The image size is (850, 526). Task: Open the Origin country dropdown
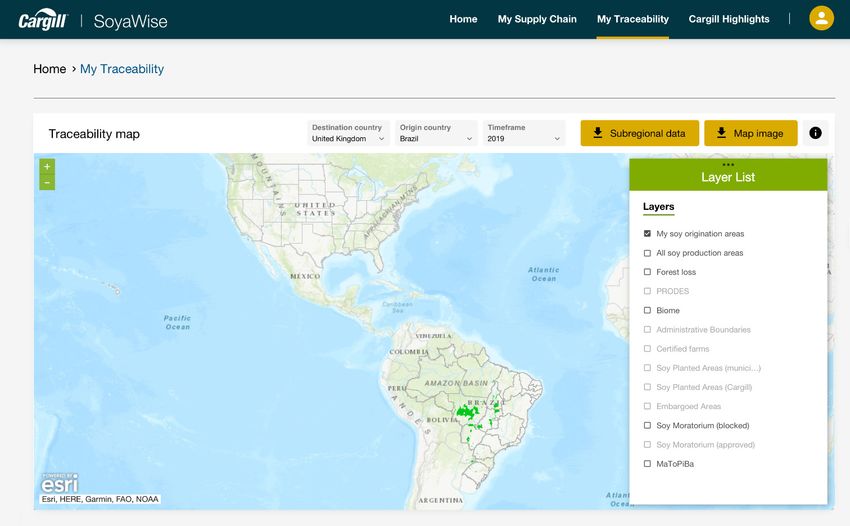[x=436, y=133]
